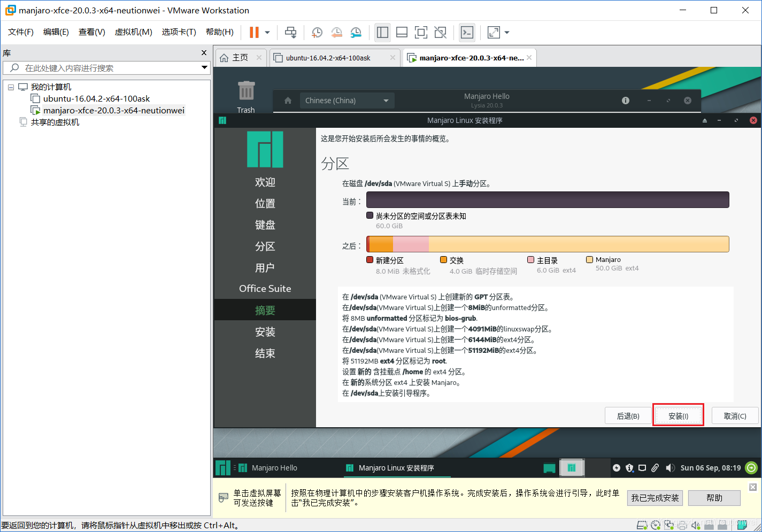Click the 取消(C) button

735,416
